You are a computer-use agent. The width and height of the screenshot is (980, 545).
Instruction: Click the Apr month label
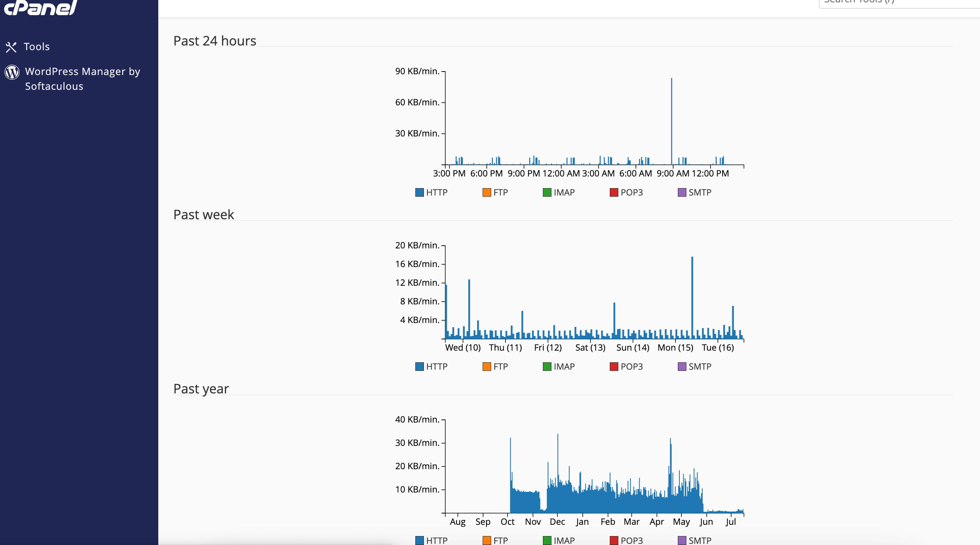(657, 522)
